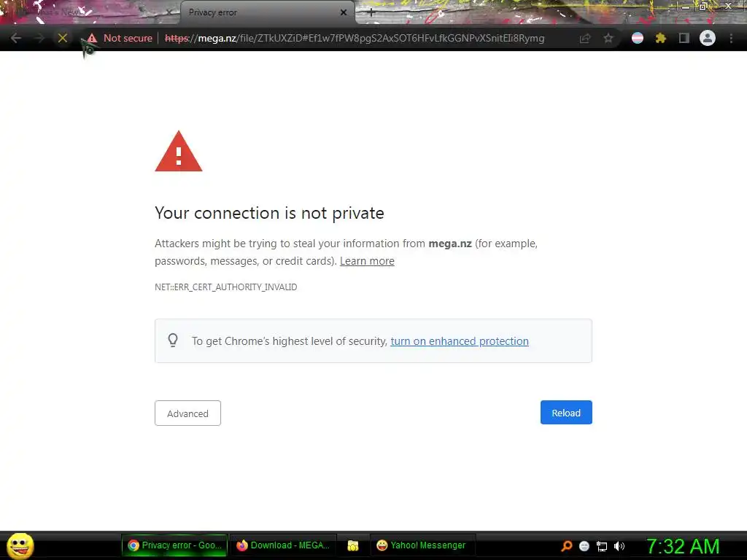Open the Chrome profile avatar
The image size is (747, 560).
[708, 38]
